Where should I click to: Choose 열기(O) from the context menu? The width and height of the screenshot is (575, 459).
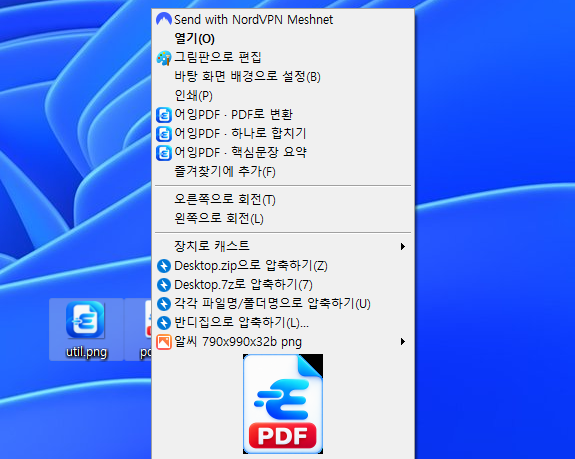pyautogui.click(x=283, y=38)
